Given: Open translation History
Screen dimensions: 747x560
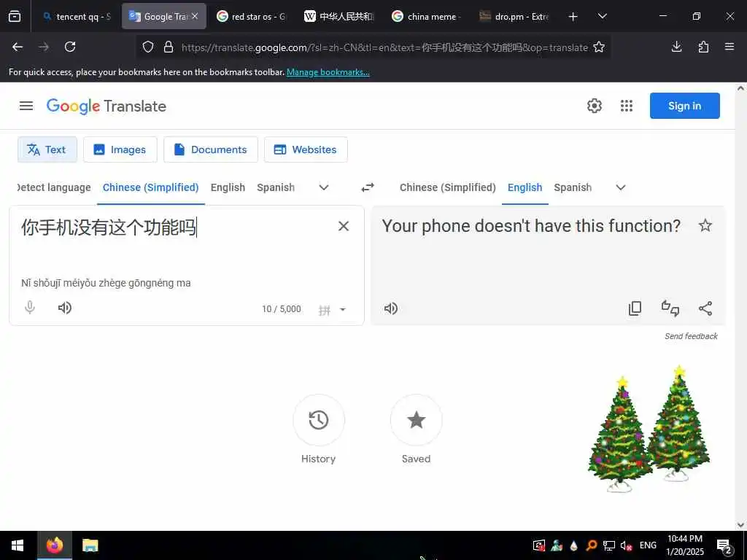Looking at the screenshot, I should [x=319, y=420].
